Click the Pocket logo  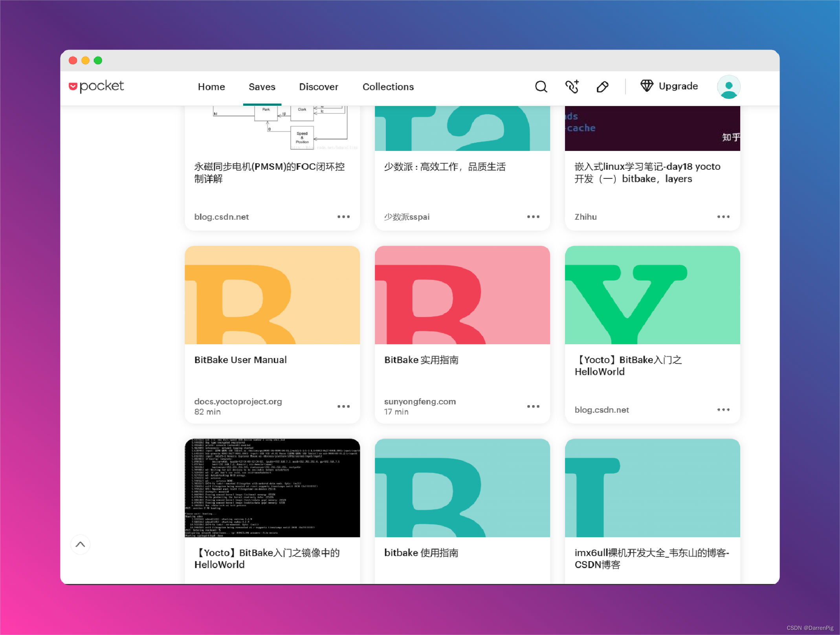(96, 86)
